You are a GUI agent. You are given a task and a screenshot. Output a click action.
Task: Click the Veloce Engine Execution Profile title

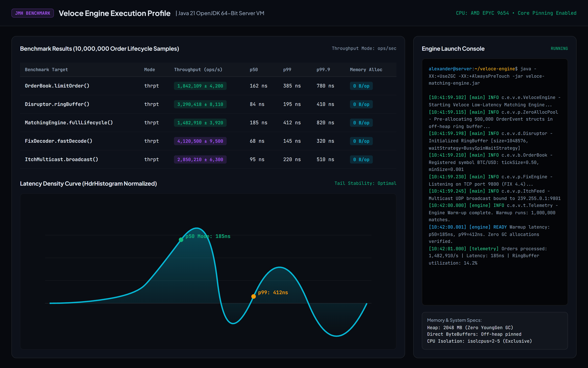[115, 13]
